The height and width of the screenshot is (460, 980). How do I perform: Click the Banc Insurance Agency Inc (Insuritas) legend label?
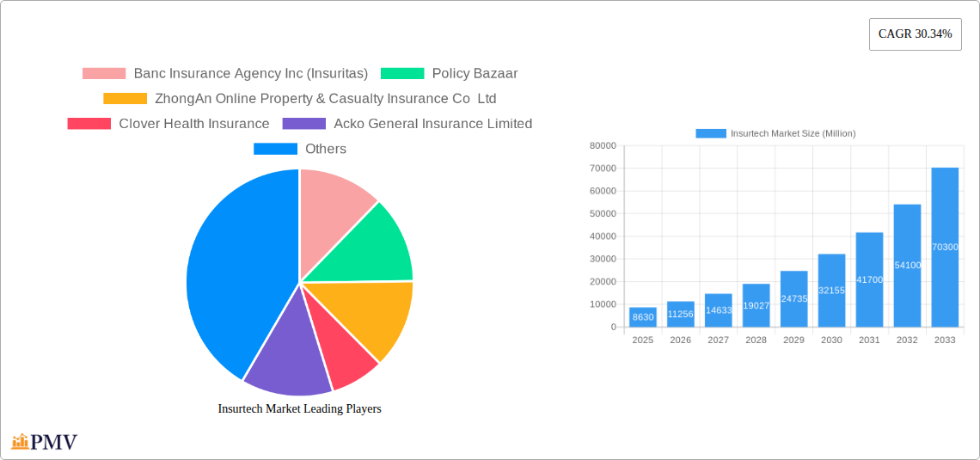tap(251, 74)
